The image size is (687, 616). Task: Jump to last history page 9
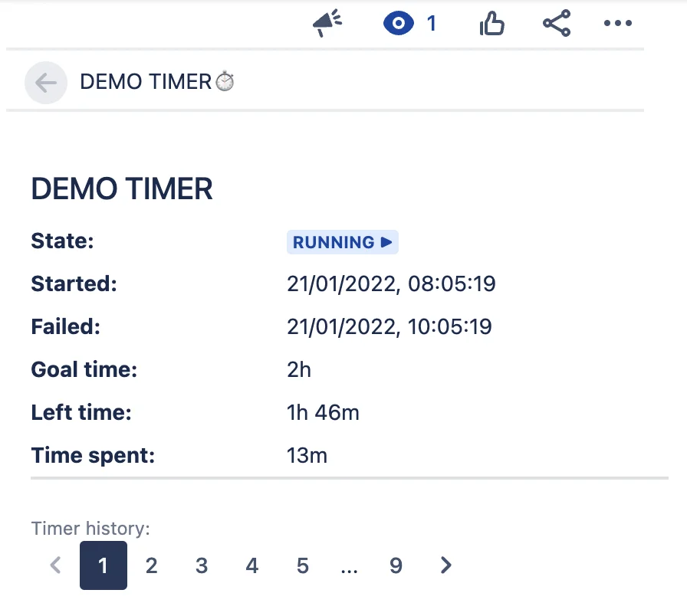click(396, 565)
